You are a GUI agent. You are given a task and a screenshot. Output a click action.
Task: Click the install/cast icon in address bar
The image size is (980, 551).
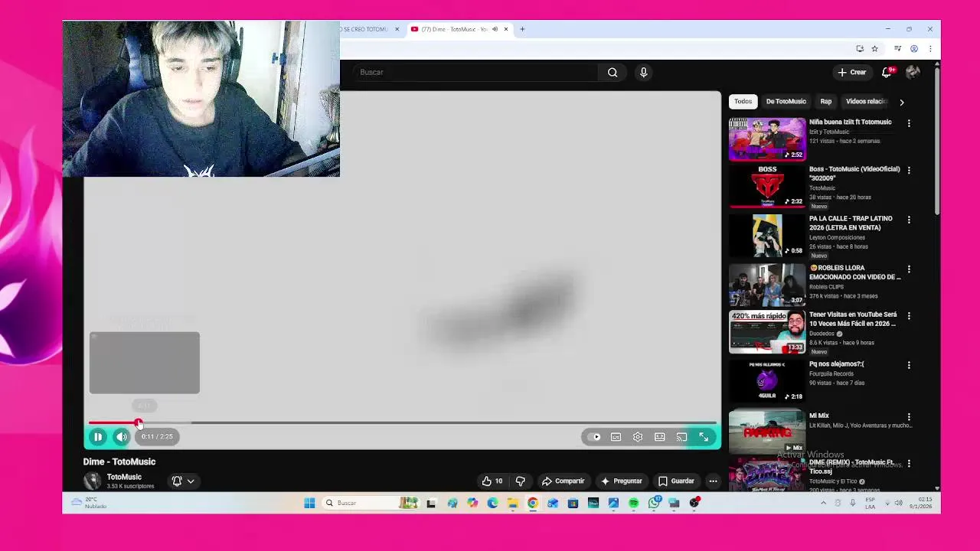[x=860, y=49]
